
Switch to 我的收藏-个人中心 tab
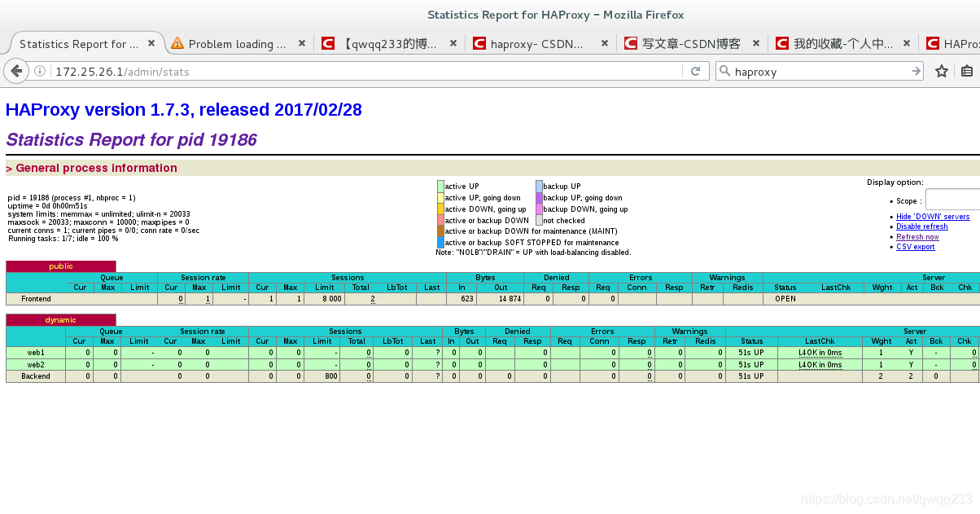click(843, 44)
